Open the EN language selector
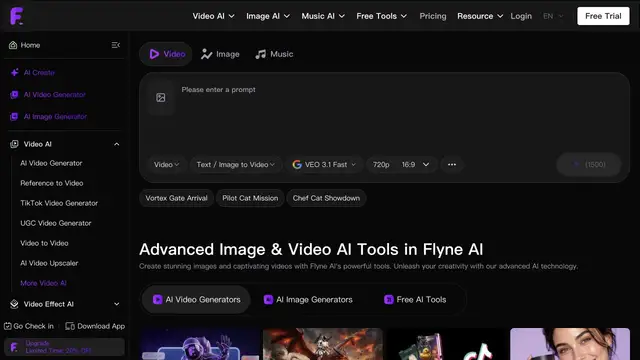 click(553, 16)
